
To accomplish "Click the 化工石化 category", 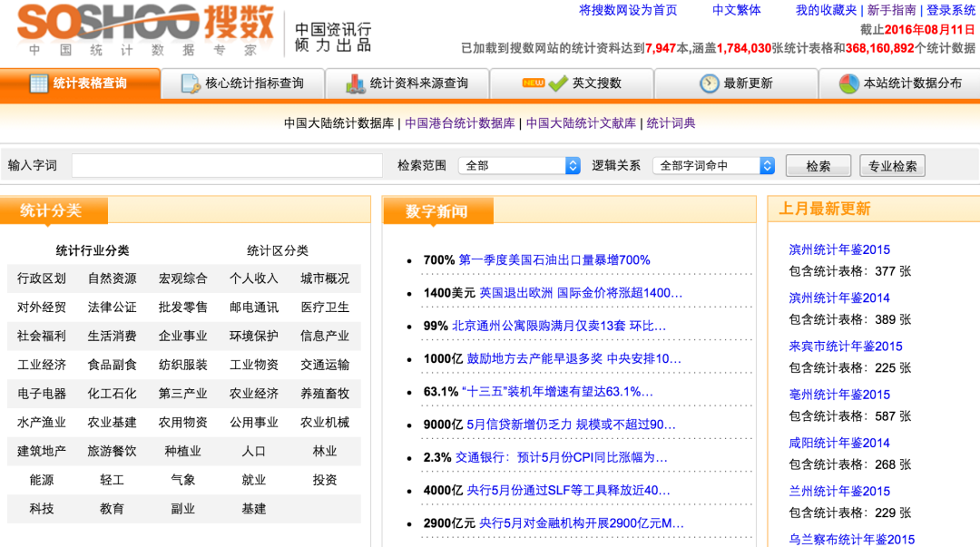I will tap(112, 393).
